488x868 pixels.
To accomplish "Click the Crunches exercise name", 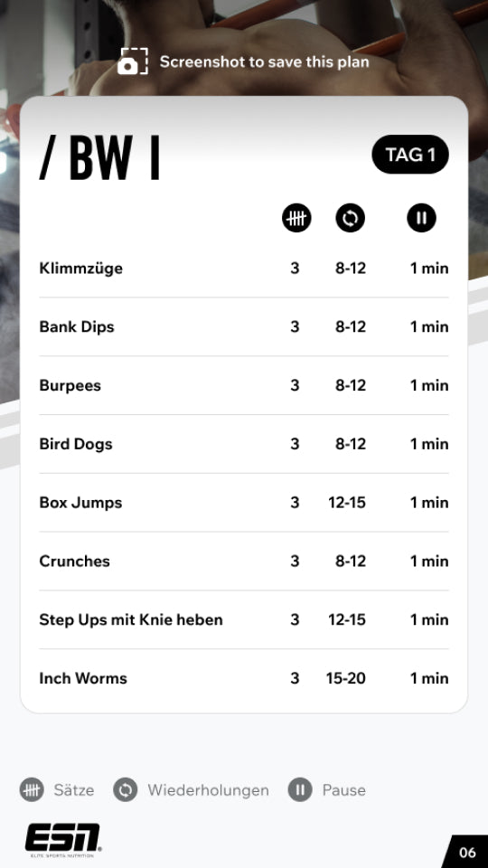I will pyautogui.click(x=75, y=561).
